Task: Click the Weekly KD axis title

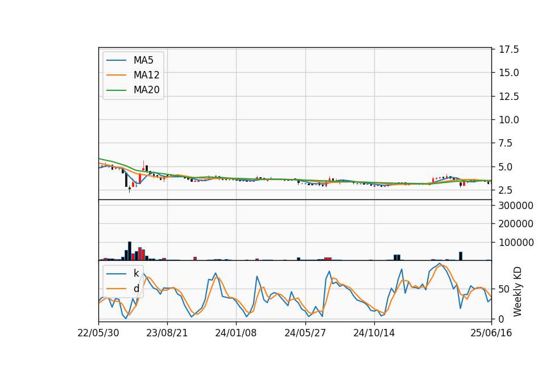Action: [x=518, y=291]
